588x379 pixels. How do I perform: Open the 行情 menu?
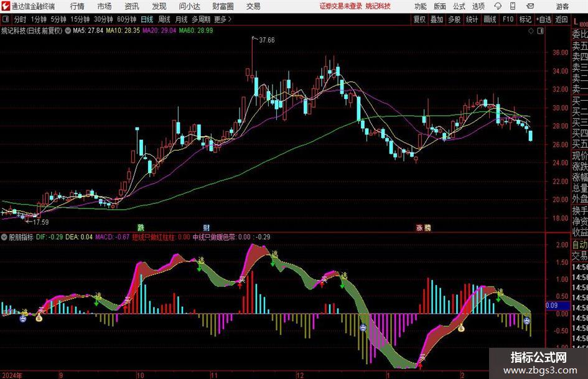point(77,6)
